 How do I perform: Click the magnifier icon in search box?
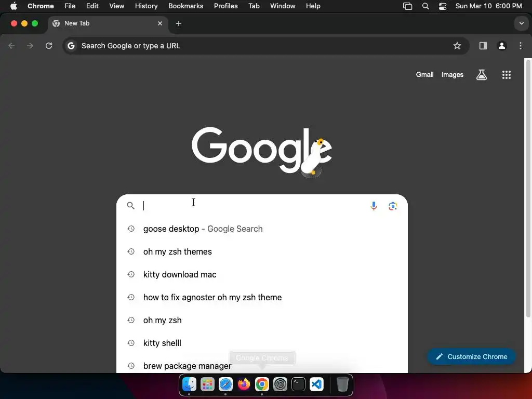click(x=130, y=206)
